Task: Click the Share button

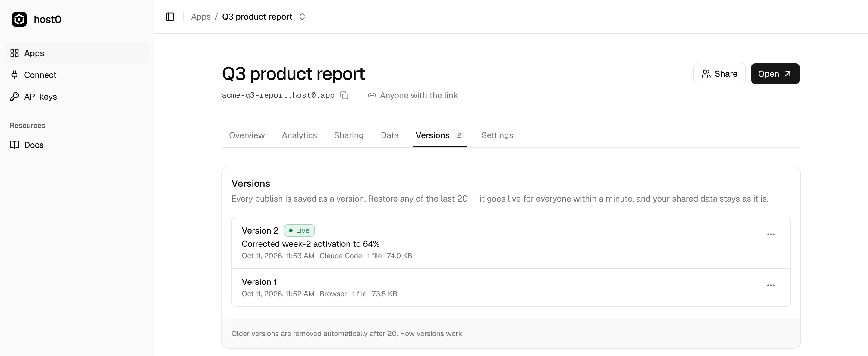Action: click(x=719, y=74)
